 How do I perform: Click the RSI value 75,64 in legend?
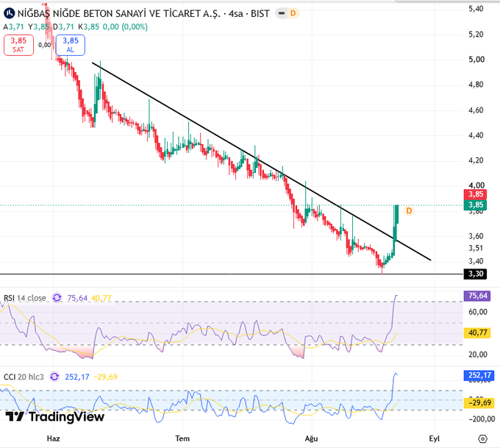[x=77, y=298]
